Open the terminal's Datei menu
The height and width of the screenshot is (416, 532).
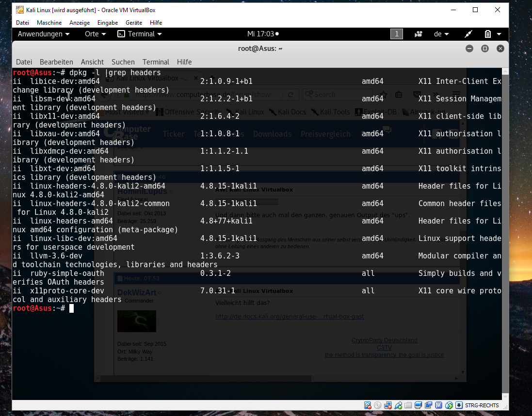click(24, 62)
